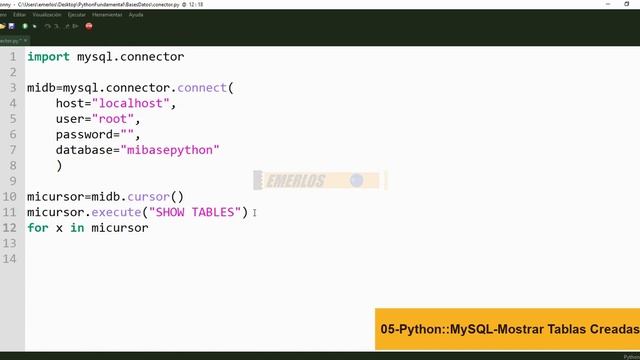Image resolution: width=640 pixels, height=360 pixels.
Task: Open the Ejecutar menu
Action: pyautogui.click(x=77, y=15)
